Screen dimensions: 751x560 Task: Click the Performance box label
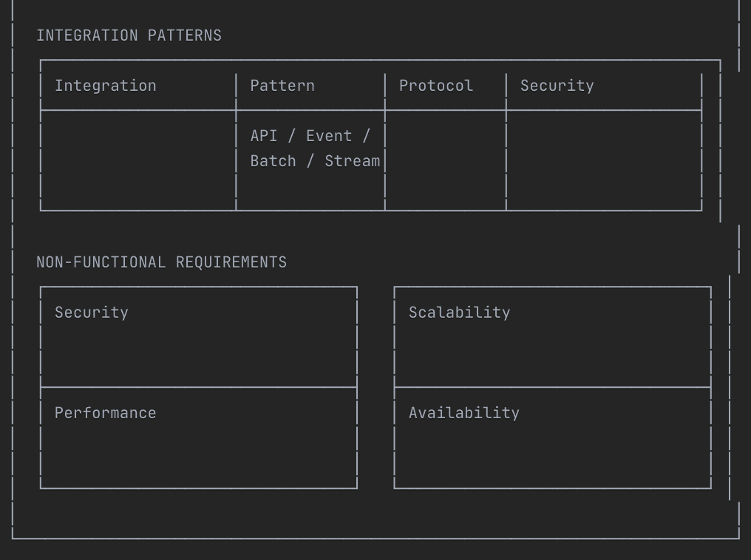pos(105,413)
